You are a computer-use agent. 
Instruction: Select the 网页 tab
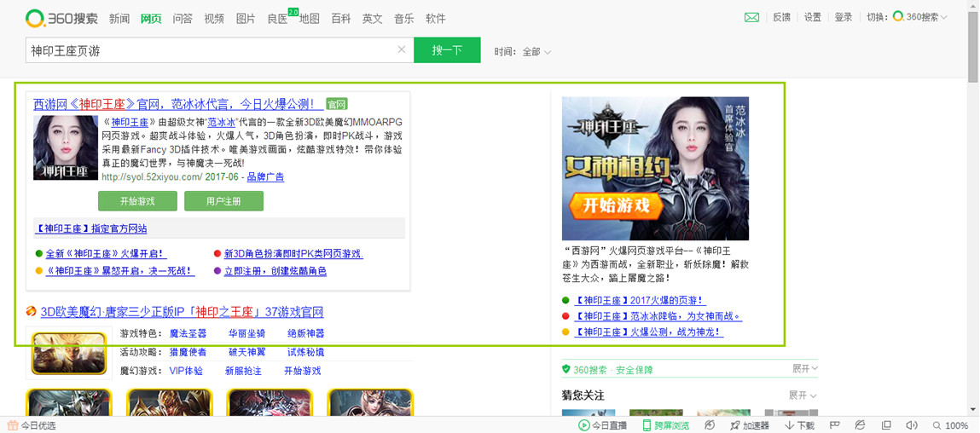click(x=151, y=18)
